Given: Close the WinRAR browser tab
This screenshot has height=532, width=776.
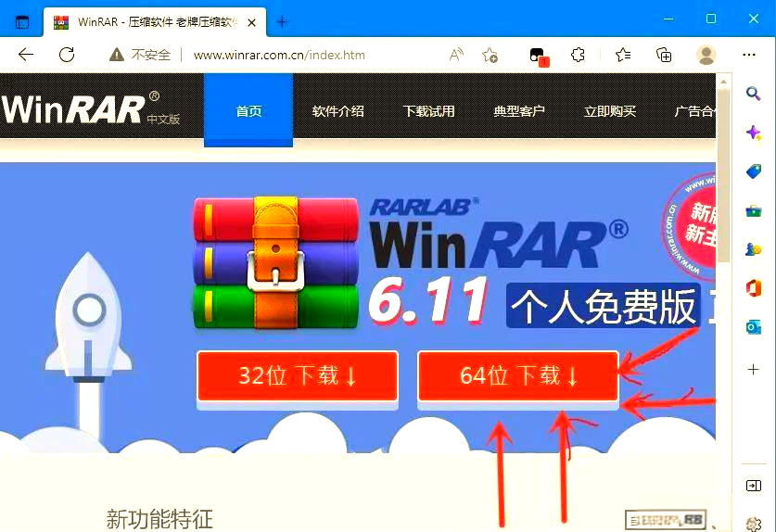Looking at the screenshot, I should coord(251,22).
